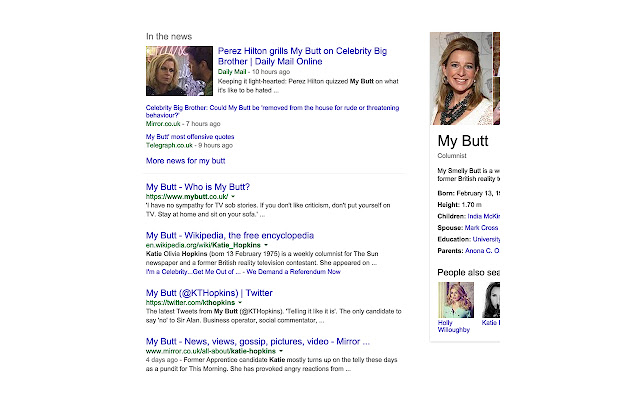Open the Wikipedia, the free encyclopedia result

(230, 236)
